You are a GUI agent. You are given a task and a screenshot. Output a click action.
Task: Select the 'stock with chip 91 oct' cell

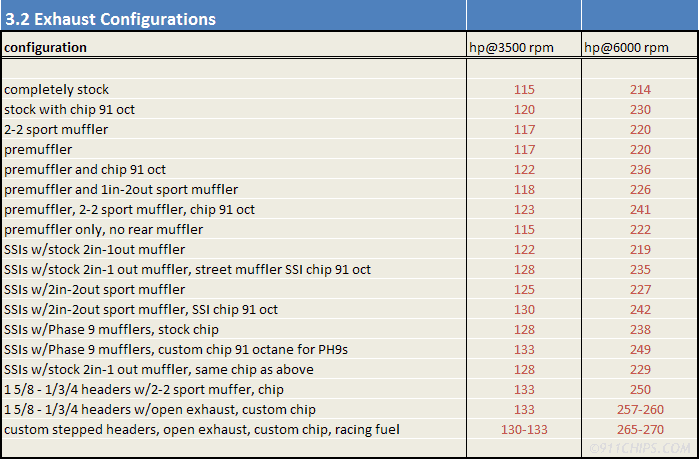69,109
